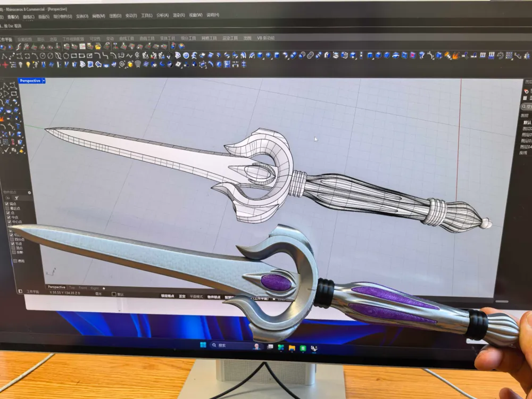
Task: Switch to the Front viewport tab
Action: click(x=83, y=288)
